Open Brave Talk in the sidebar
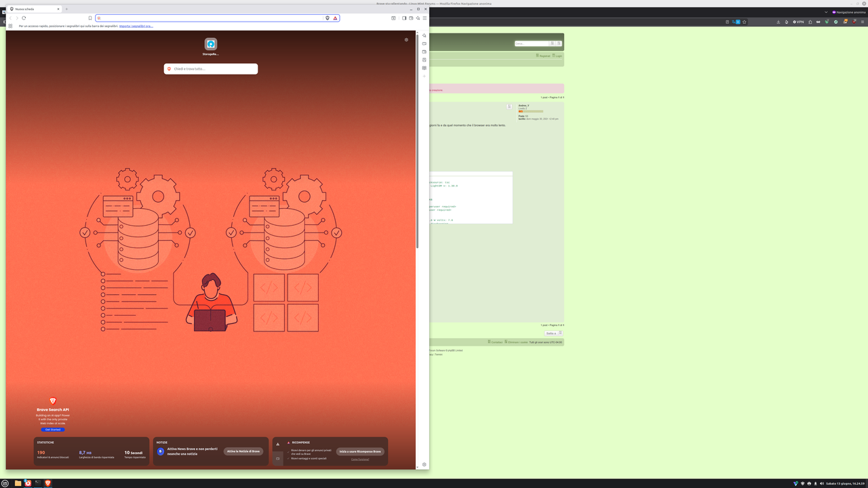 tap(425, 43)
